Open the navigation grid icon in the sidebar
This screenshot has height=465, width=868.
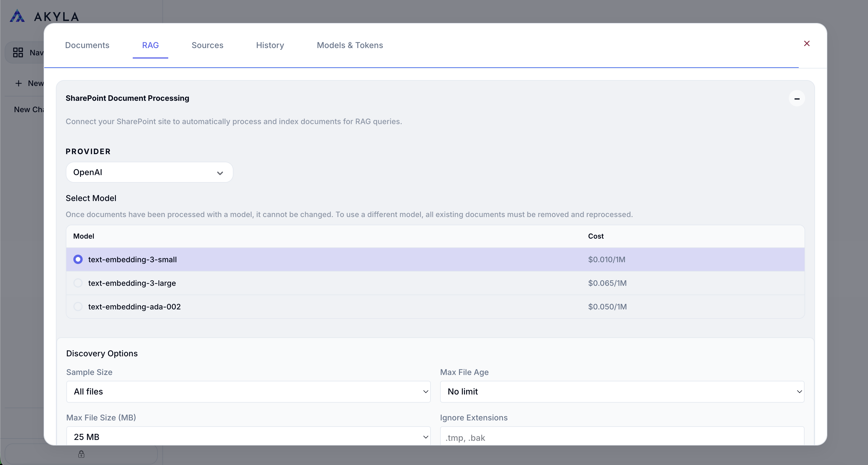pyautogui.click(x=18, y=52)
